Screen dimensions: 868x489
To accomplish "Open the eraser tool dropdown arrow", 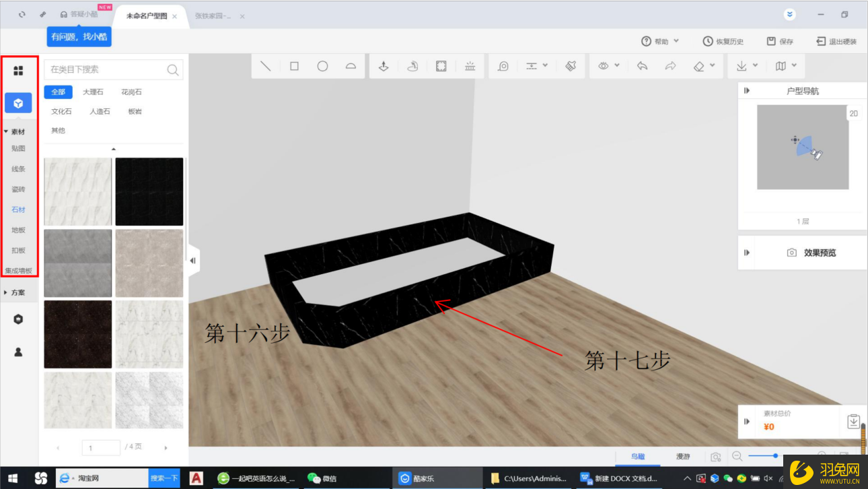I will pyautogui.click(x=713, y=65).
